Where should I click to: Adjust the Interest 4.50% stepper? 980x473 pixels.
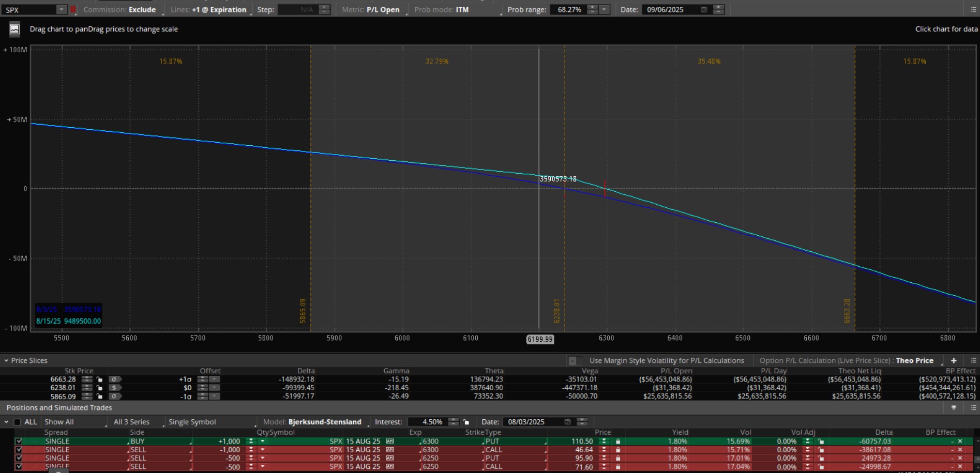tap(453, 422)
